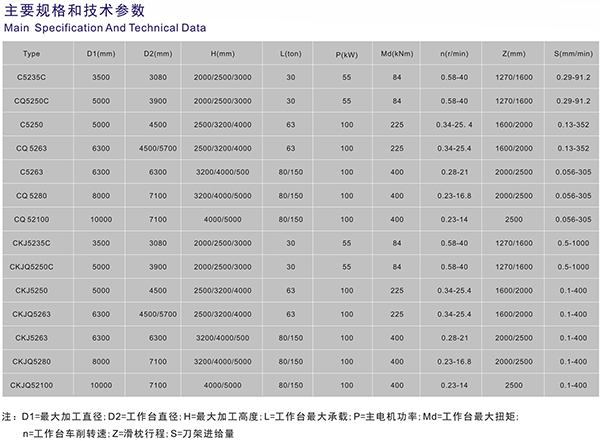This screenshot has height=441, width=600.
Task: Click L value 80/150 in CKJ5263 row
Action: coord(291,338)
